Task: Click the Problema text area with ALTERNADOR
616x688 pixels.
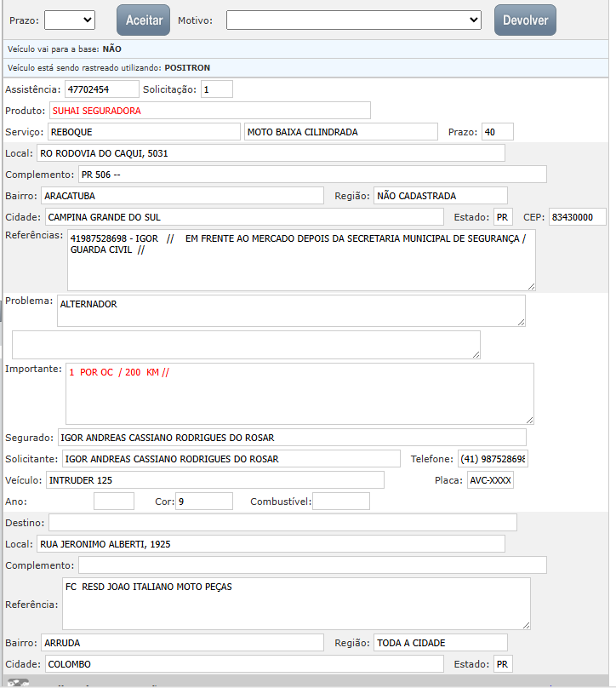Action: point(291,311)
